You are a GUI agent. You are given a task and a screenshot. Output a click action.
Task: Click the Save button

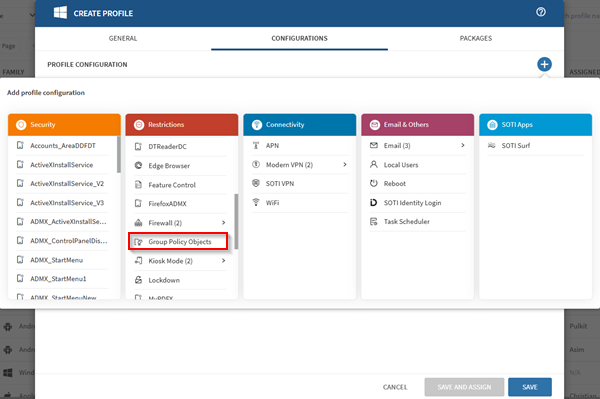click(x=530, y=387)
